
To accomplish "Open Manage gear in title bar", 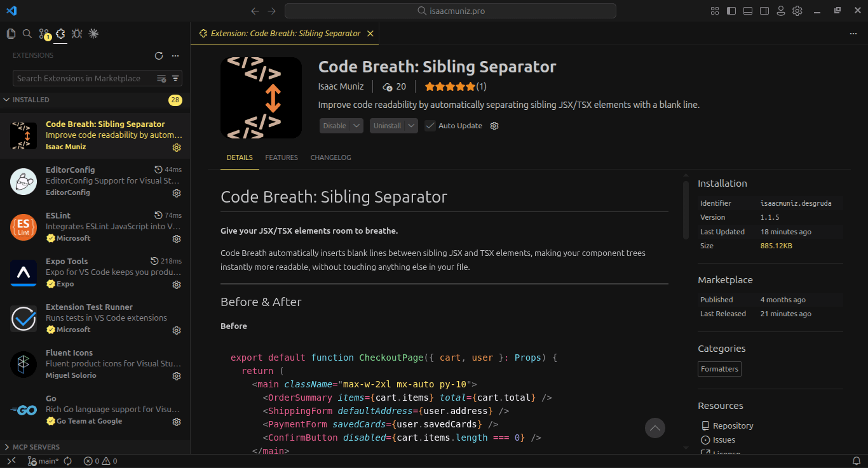I will tap(797, 11).
